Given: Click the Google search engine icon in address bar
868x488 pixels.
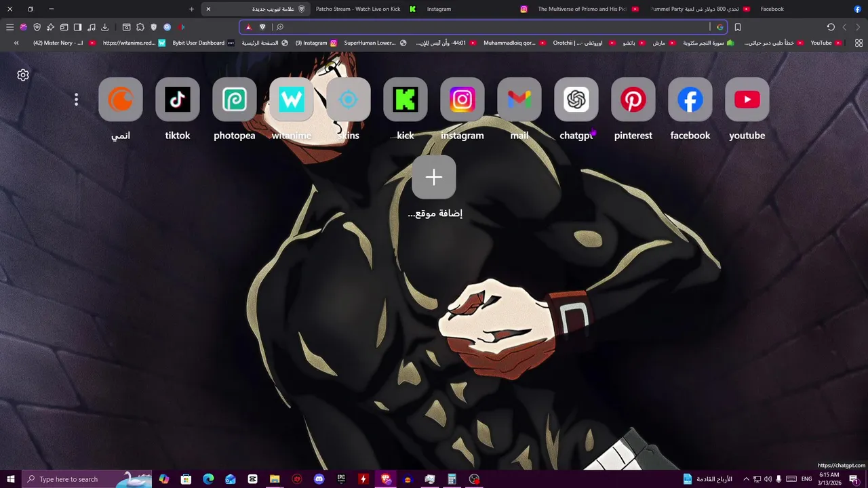Looking at the screenshot, I should (x=720, y=27).
